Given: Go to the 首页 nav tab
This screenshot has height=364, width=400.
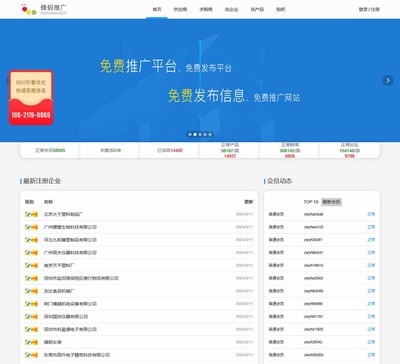Looking at the screenshot, I should coord(157,9).
